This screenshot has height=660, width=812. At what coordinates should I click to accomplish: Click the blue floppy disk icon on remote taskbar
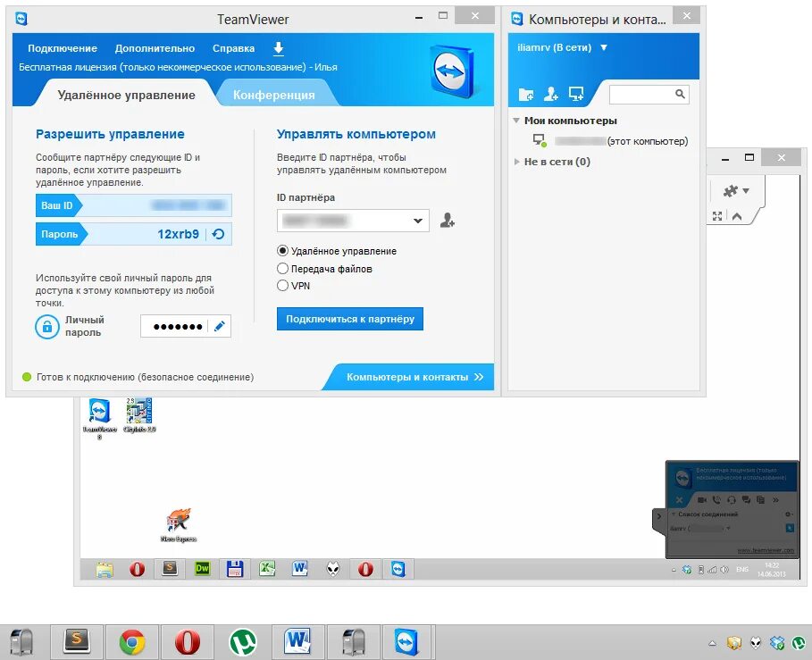click(235, 569)
